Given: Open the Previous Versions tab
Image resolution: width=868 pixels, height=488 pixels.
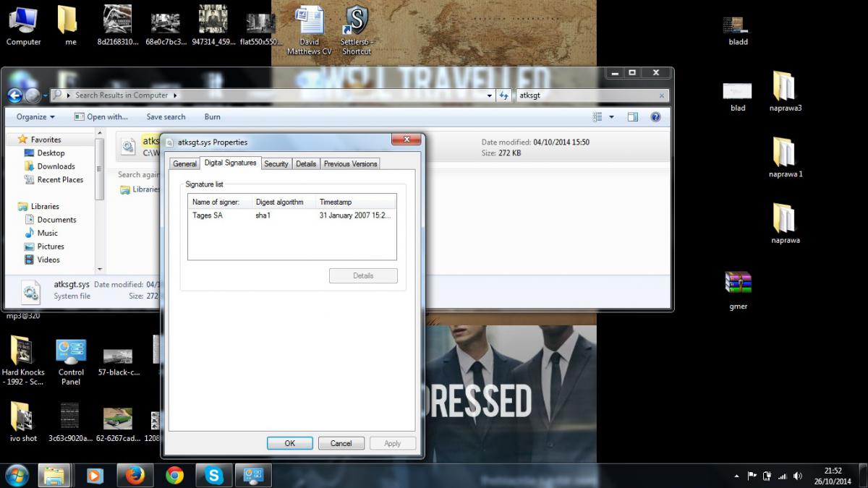Looking at the screenshot, I should click(350, 164).
